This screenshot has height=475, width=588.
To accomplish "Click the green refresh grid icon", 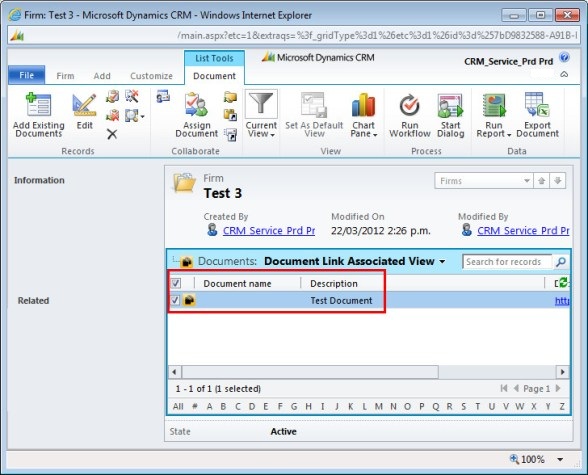I will pos(563,283).
